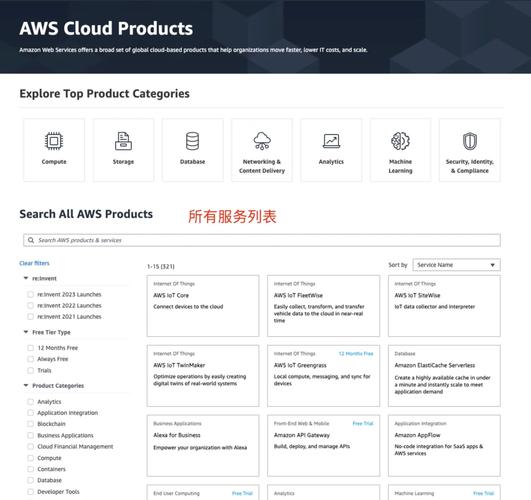Screen dimensions: 531x500
Task: Tick the Analytics product category checkbox
Action: point(30,402)
